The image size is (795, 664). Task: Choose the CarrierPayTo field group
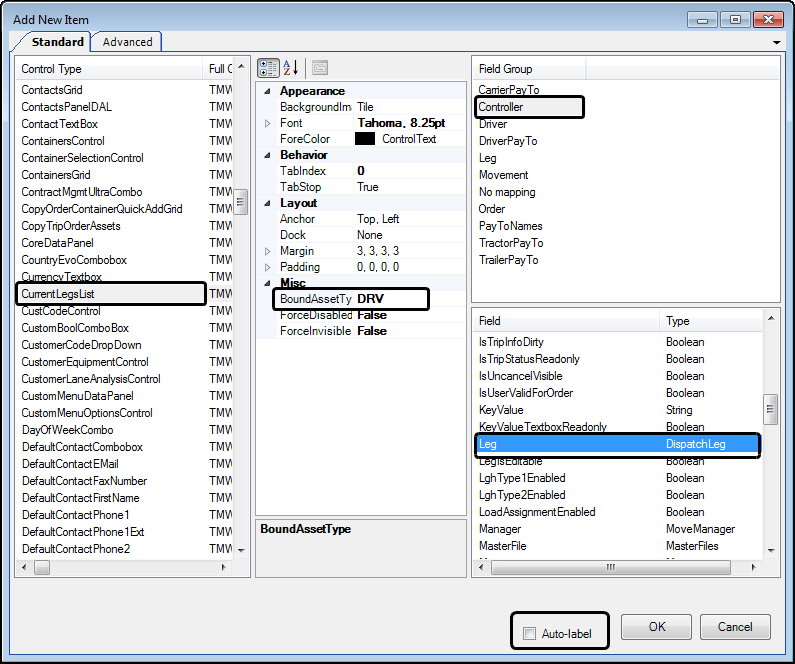click(509, 90)
